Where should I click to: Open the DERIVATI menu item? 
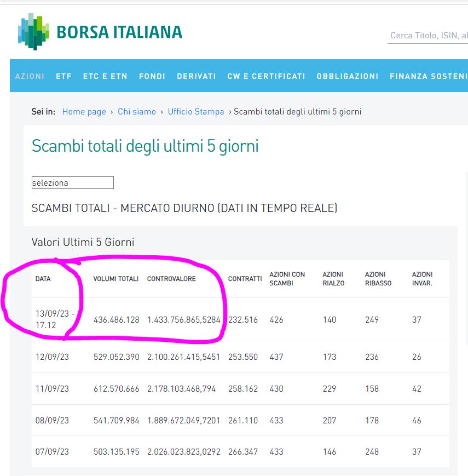[x=197, y=76]
